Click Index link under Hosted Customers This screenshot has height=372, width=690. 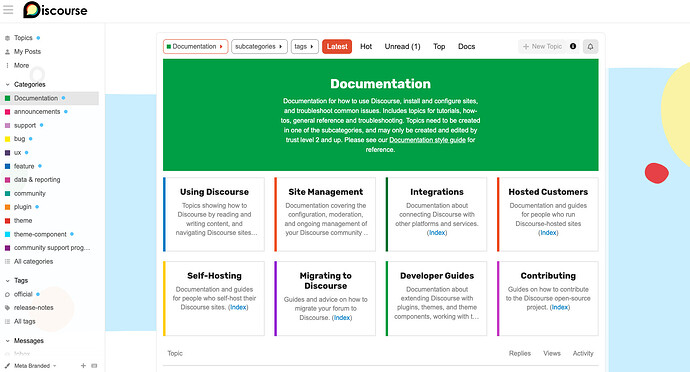point(548,233)
